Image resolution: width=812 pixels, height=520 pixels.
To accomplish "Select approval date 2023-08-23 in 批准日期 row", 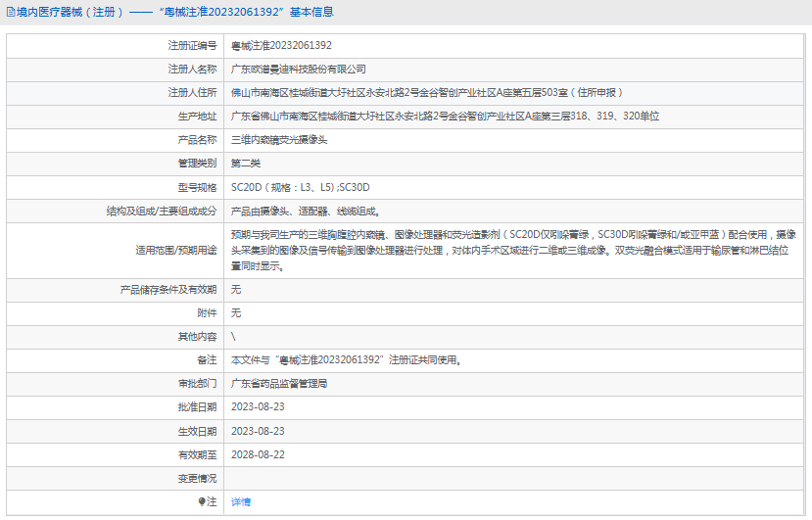I will [258, 407].
